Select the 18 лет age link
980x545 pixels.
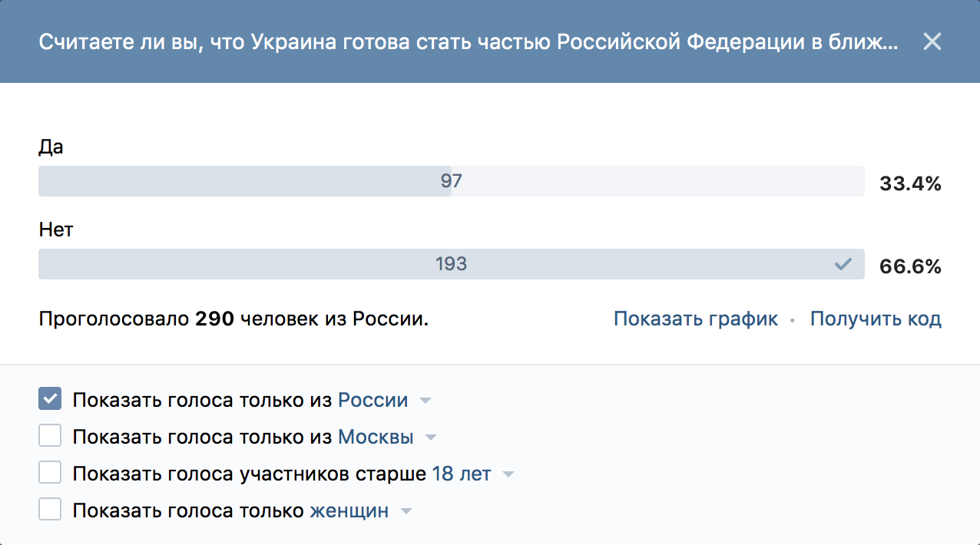click(462, 474)
